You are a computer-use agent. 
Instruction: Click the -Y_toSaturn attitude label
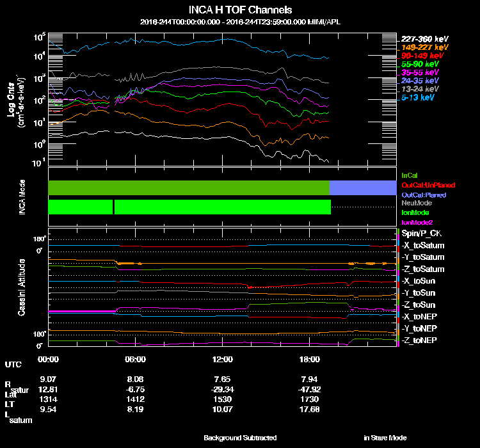click(x=423, y=257)
